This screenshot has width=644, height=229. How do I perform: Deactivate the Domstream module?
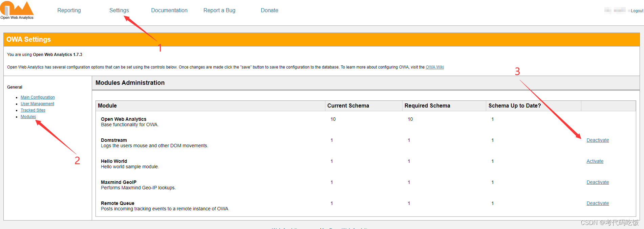[598, 140]
